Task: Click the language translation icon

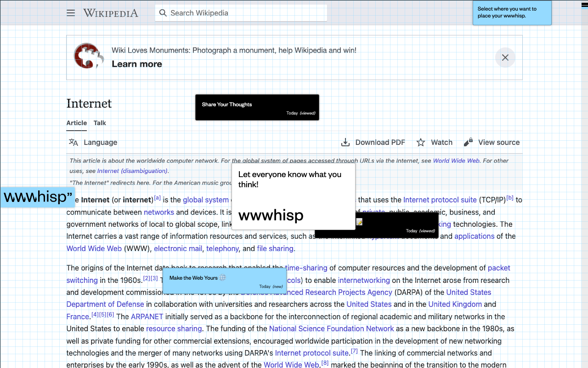Action: coord(73,142)
